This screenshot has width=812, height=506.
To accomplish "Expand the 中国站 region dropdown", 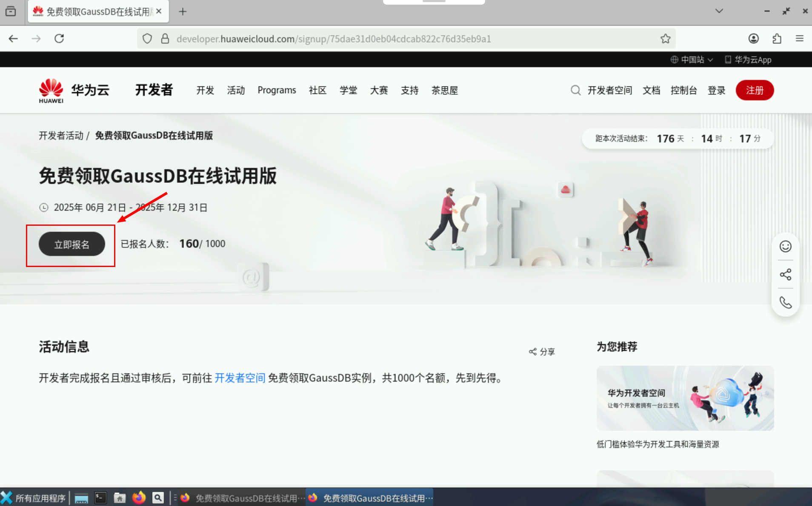I will click(692, 60).
